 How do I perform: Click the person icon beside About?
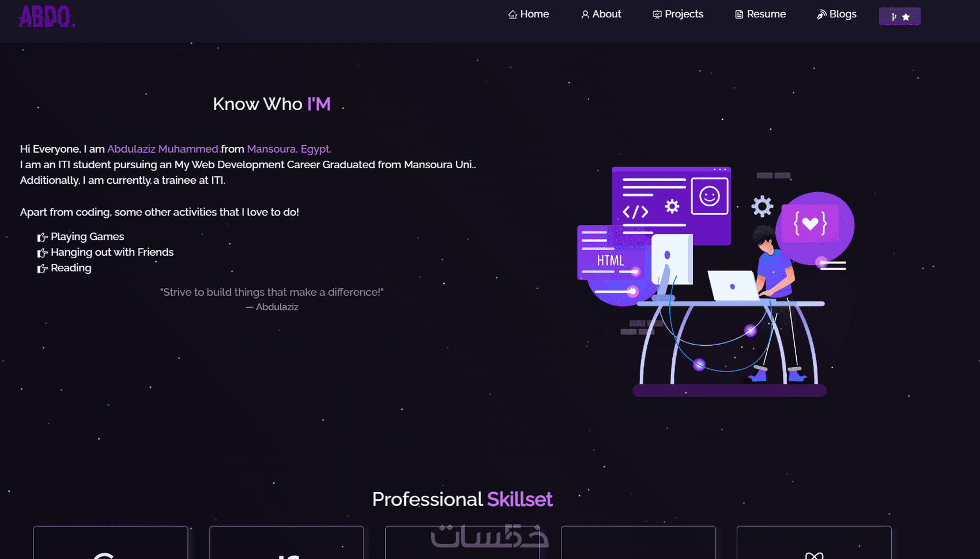pyautogui.click(x=585, y=14)
